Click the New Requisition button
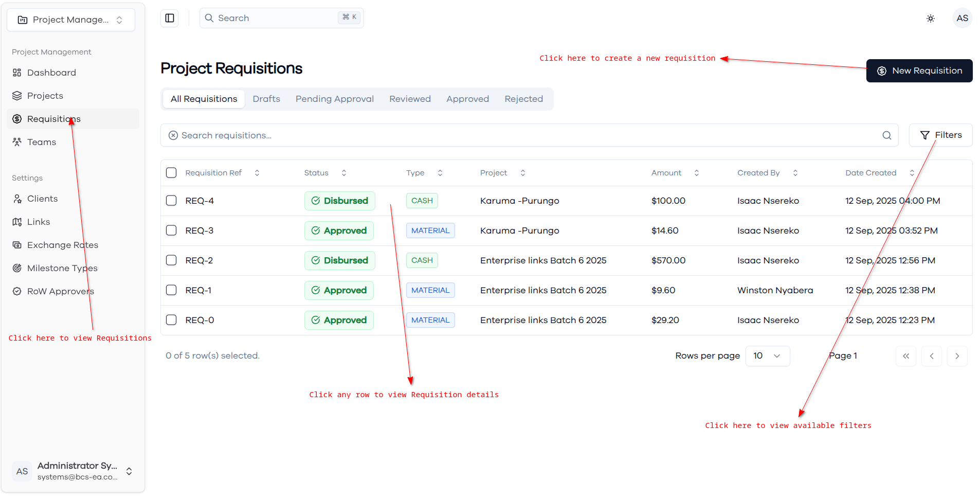Viewport: 980px width, 497px height. pos(919,70)
